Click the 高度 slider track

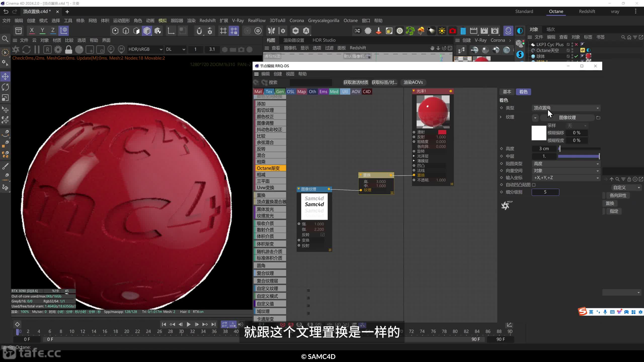point(579,149)
